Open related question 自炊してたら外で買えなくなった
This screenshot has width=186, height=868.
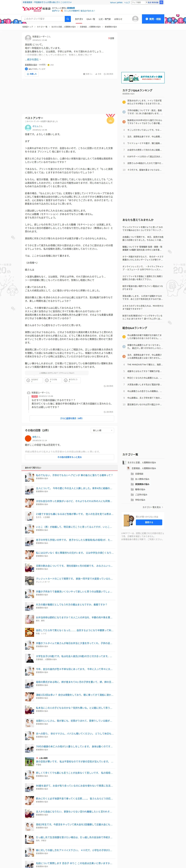pos(75,630)
